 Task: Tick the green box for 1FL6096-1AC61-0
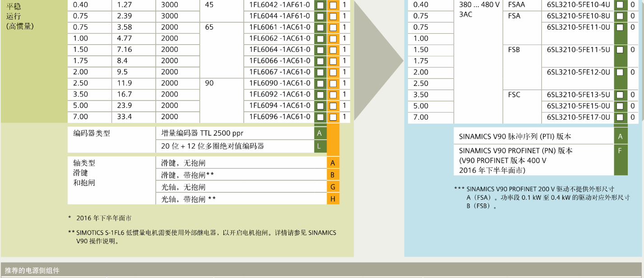pyautogui.click(x=320, y=117)
